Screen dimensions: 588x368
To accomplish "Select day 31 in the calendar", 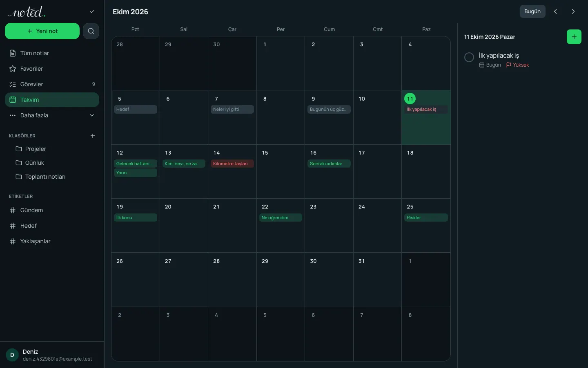I will point(377,280).
